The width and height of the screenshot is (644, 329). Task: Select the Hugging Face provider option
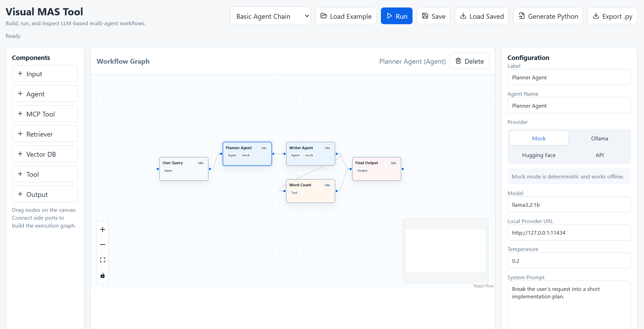point(539,155)
